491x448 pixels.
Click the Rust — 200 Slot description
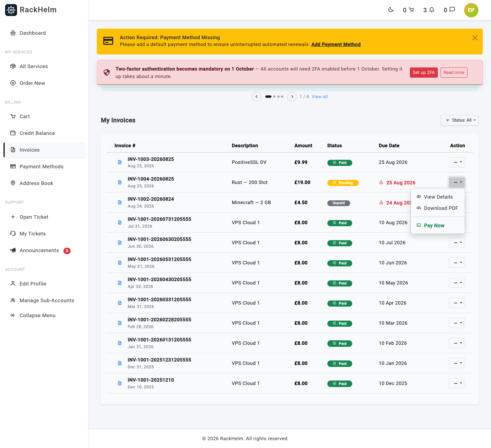click(249, 182)
